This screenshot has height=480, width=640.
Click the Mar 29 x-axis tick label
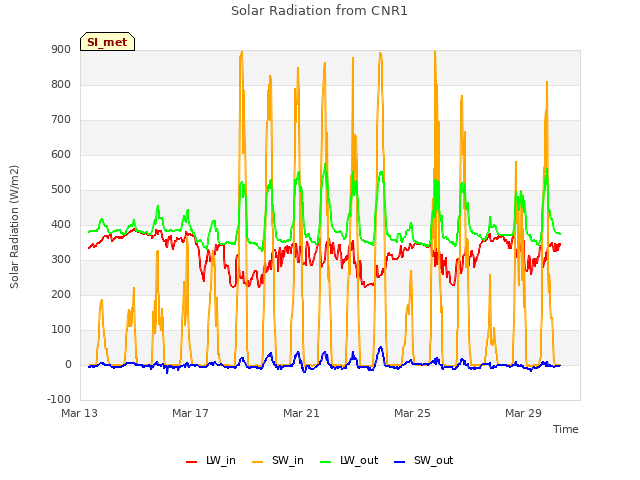point(523,413)
